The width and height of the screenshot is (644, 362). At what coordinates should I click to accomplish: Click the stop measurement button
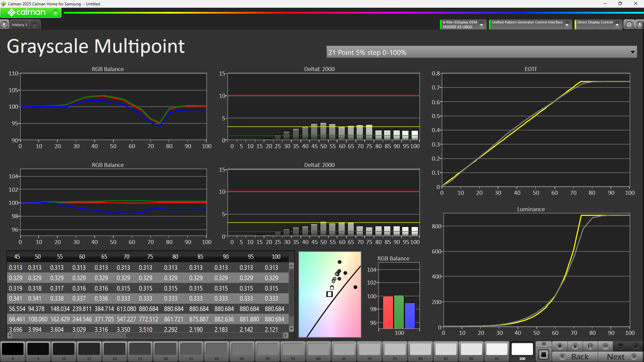pyautogui.click(x=559, y=346)
